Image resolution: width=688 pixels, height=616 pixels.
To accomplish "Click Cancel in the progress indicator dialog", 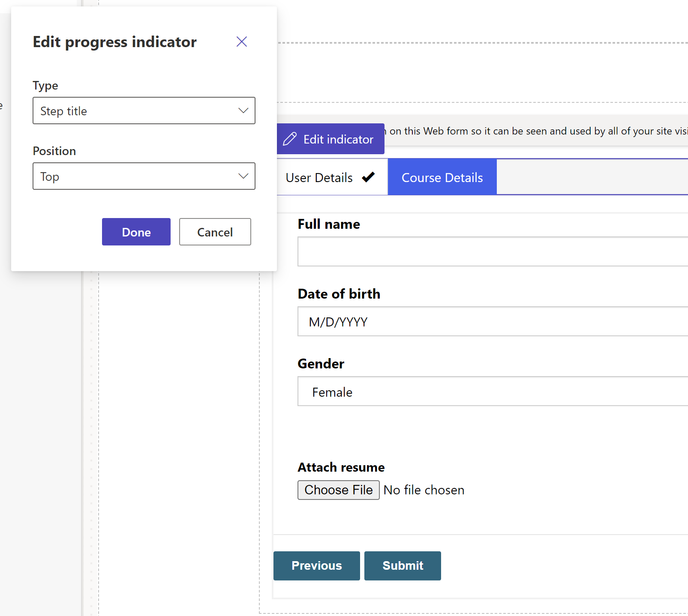I will click(x=215, y=232).
